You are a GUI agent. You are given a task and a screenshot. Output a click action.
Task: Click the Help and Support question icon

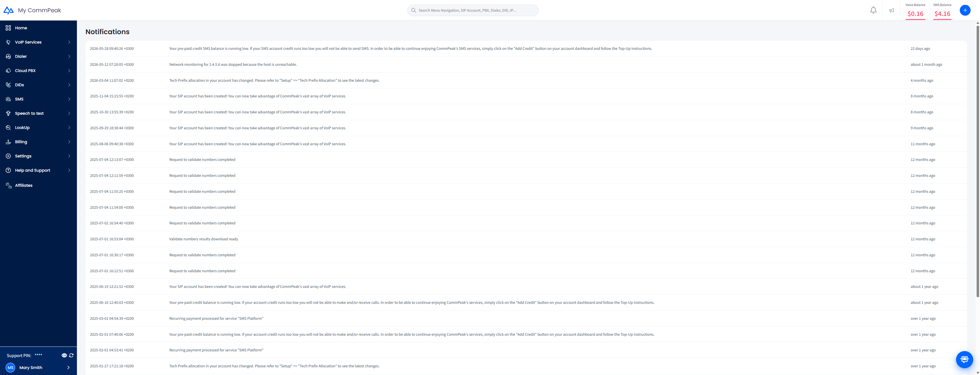[8, 170]
